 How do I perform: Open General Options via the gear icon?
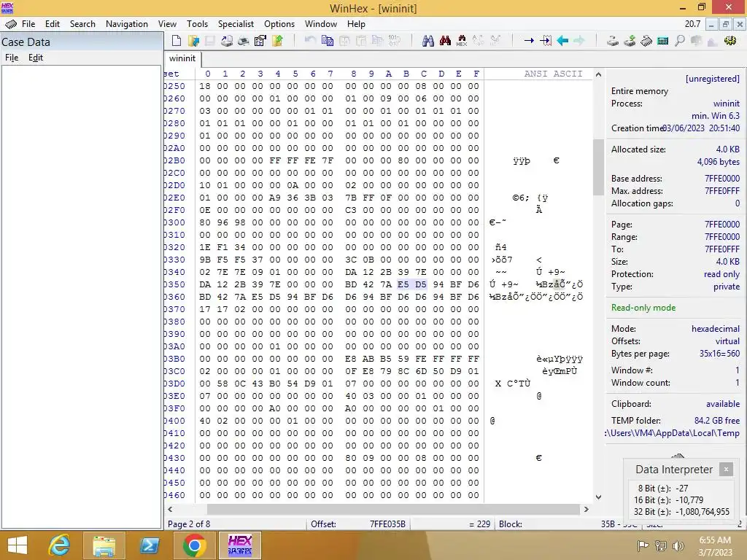pos(729,41)
